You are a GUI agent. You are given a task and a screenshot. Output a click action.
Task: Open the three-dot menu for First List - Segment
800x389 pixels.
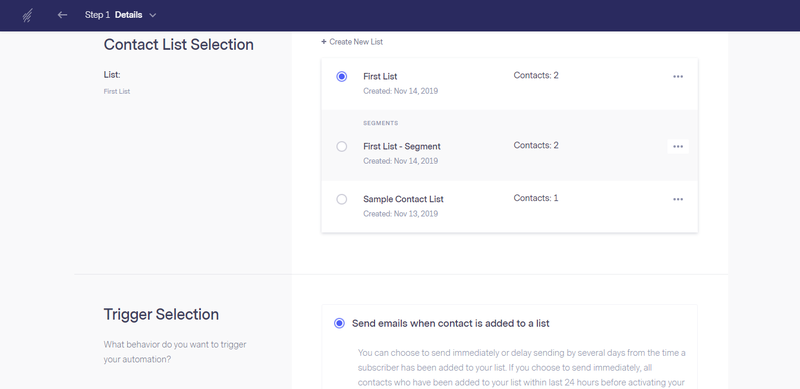tap(678, 147)
